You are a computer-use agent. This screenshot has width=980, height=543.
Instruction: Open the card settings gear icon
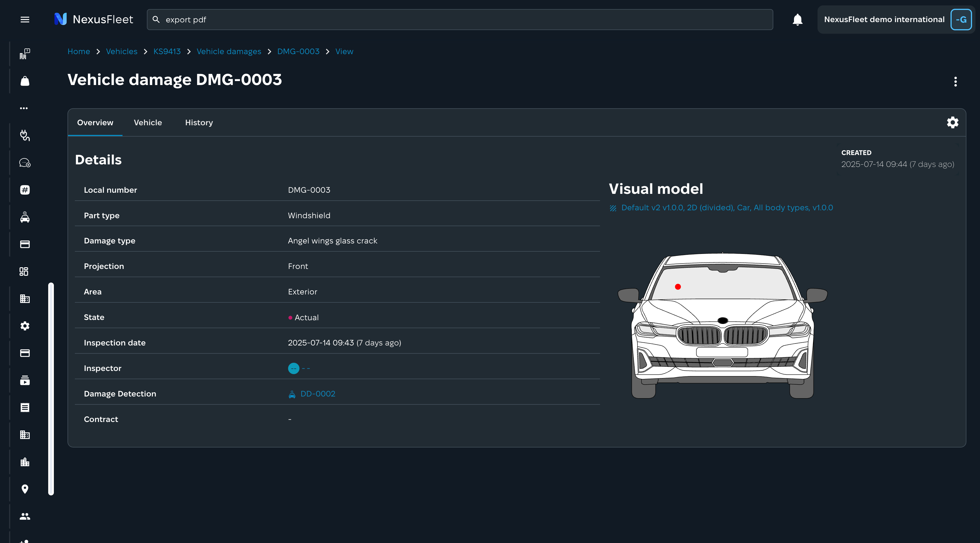952,122
